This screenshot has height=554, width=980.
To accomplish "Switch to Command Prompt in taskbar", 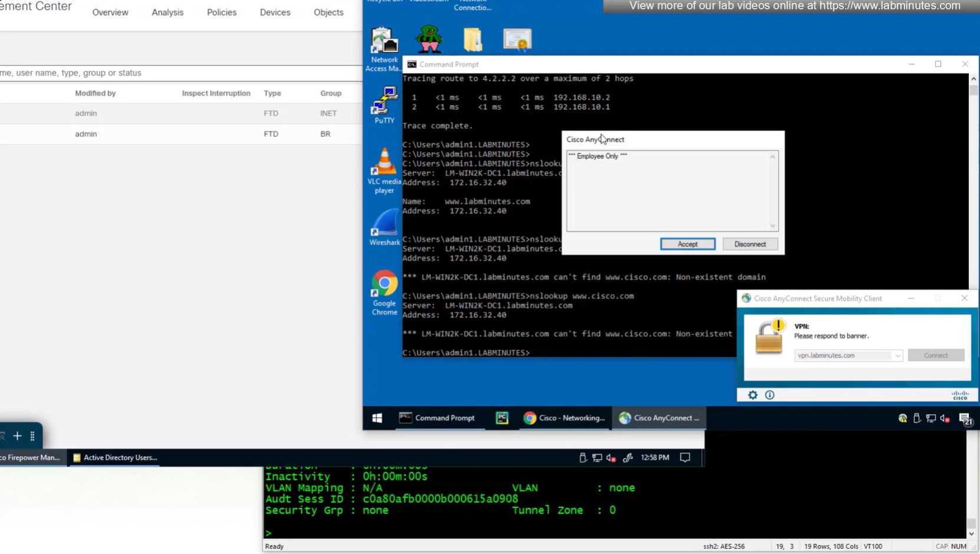I will point(438,418).
